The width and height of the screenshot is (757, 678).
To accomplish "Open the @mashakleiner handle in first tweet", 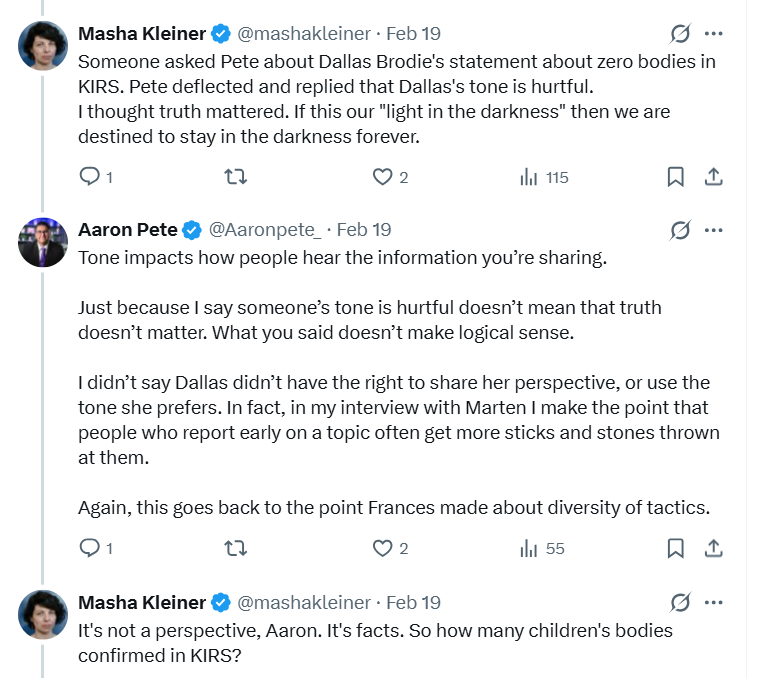I will point(303,33).
